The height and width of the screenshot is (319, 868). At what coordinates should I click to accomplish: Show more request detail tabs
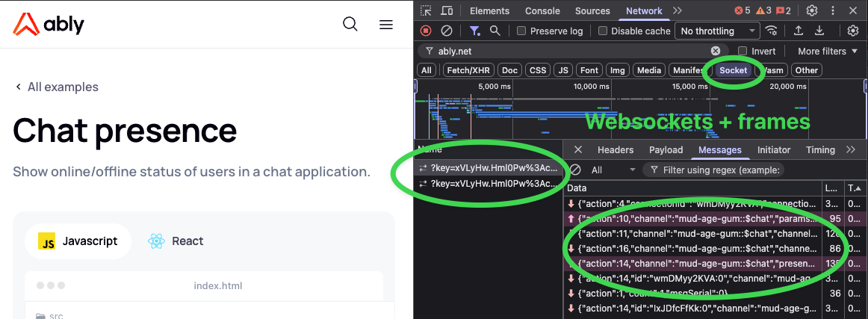(852, 149)
